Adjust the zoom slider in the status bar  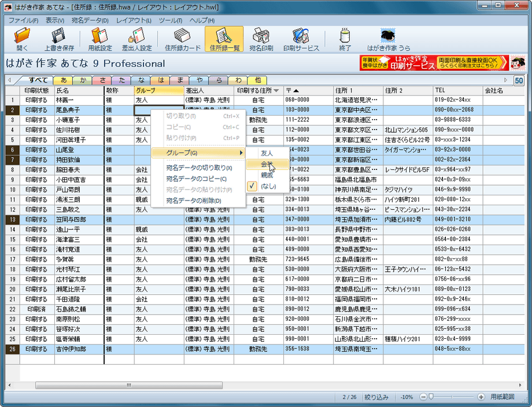point(431,397)
